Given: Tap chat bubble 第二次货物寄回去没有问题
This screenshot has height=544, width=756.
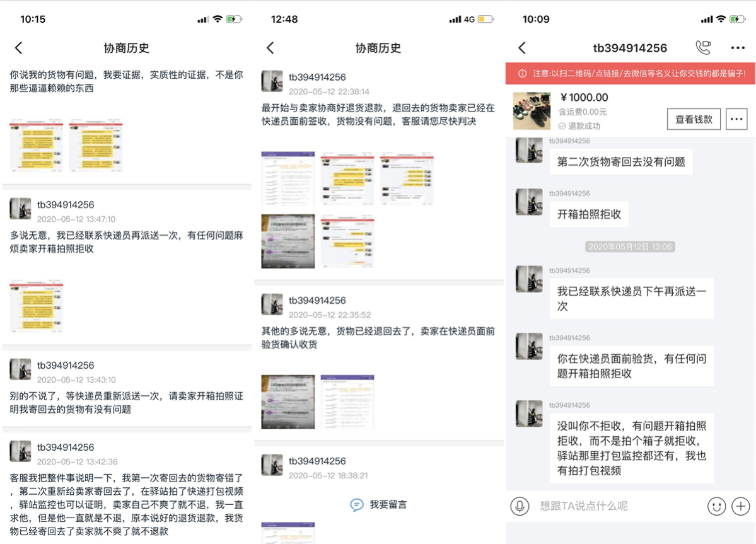Looking at the screenshot, I should (621, 162).
